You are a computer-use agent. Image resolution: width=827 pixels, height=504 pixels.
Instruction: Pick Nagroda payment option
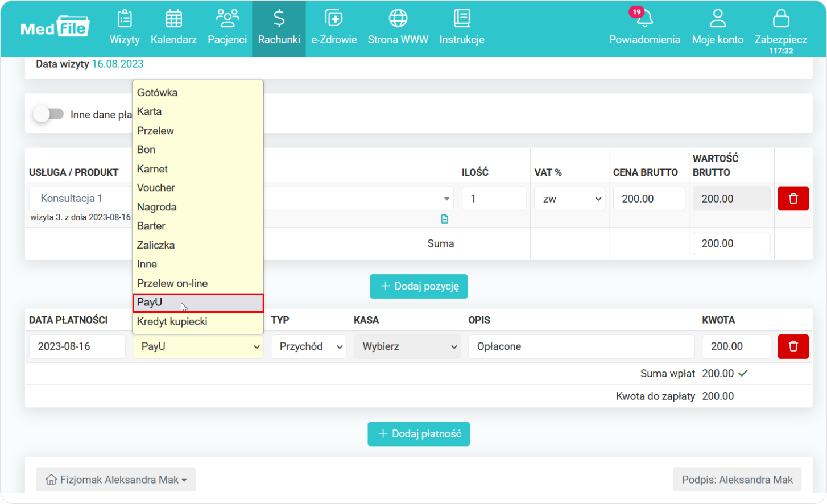click(x=198, y=207)
